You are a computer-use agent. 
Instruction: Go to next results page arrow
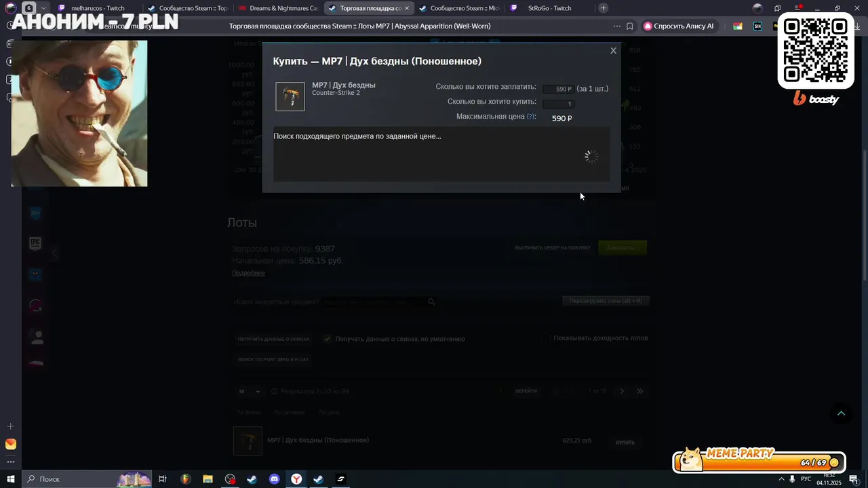pyautogui.click(x=622, y=391)
